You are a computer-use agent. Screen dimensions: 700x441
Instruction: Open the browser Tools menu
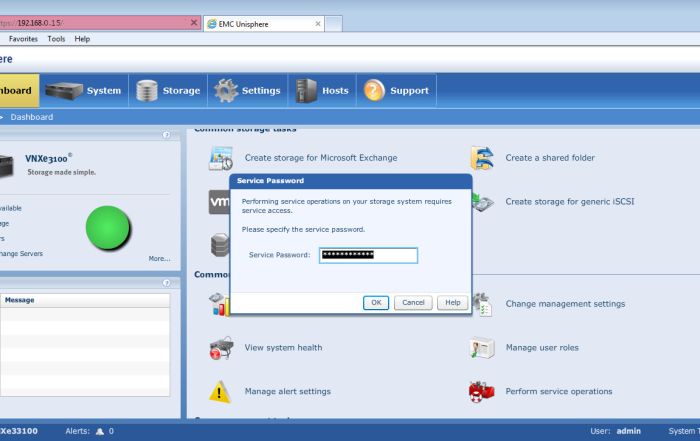pyautogui.click(x=56, y=39)
